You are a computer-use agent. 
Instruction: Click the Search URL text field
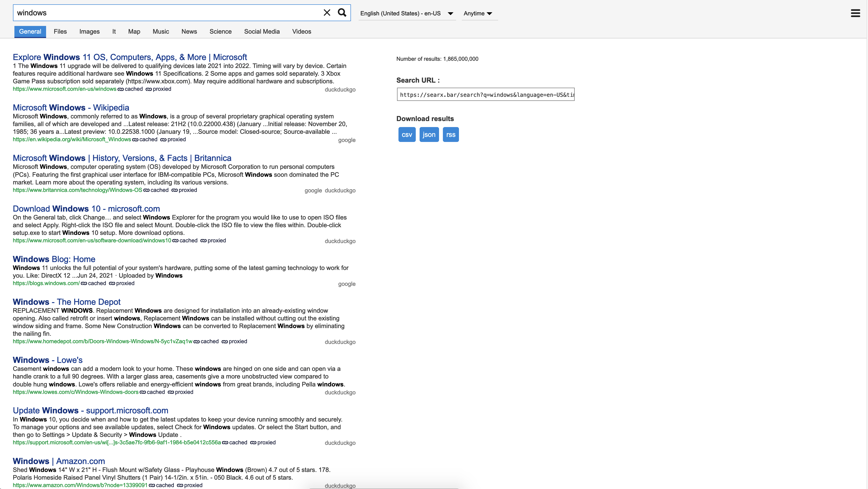pos(486,95)
